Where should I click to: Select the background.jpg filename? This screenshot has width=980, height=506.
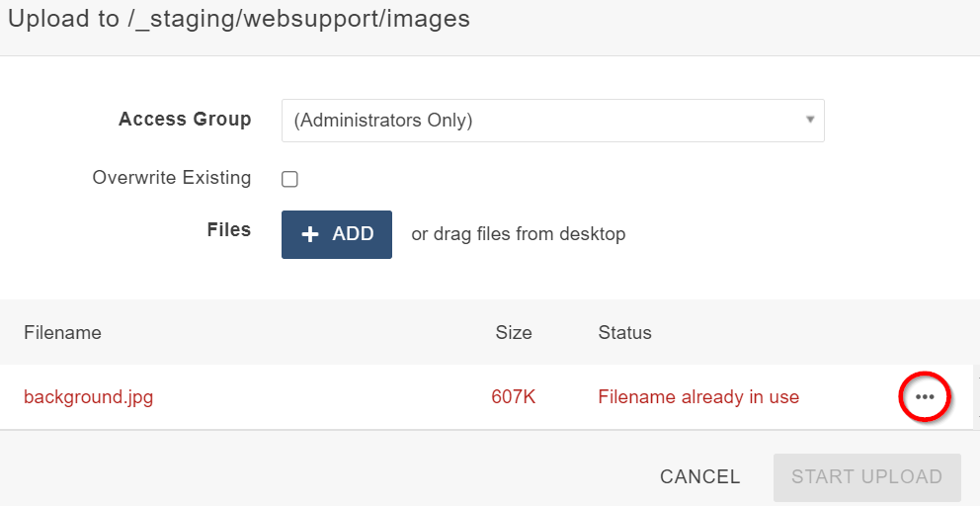[x=88, y=397]
